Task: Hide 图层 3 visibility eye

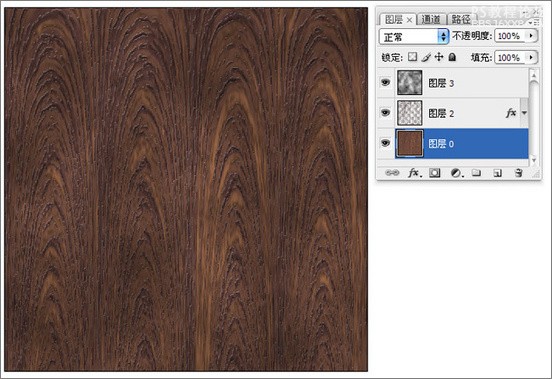Action: 385,82
